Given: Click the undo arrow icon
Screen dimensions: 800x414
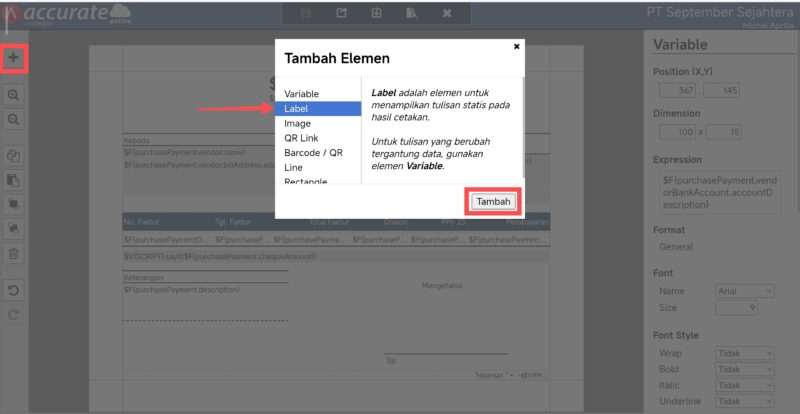Looking at the screenshot, I should point(13,290).
